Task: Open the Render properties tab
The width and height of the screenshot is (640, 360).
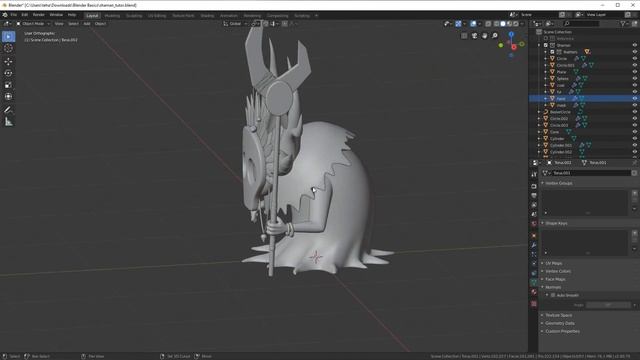Action: click(x=534, y=186)
